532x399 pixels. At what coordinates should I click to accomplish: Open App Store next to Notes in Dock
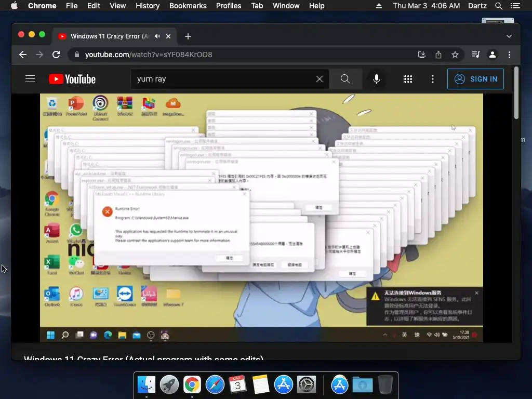283,385
